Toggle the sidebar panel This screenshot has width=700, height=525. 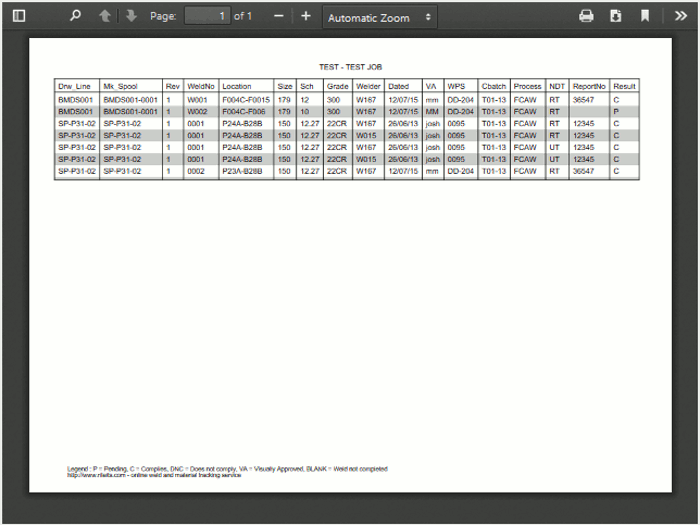coord(19,16)
